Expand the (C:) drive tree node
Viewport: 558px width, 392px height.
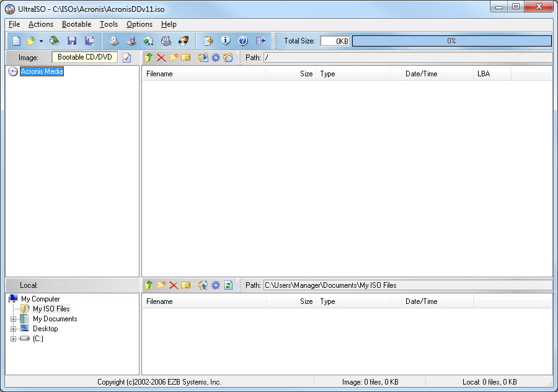[13, 339]
